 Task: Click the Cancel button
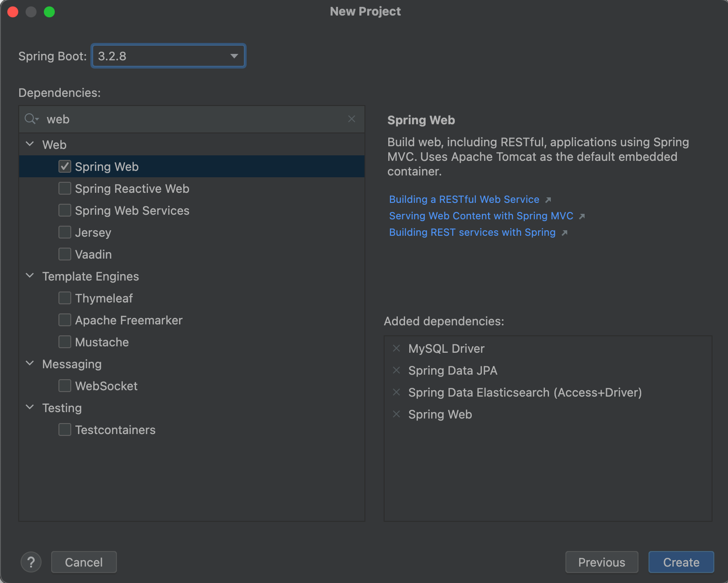(x=84, y=562)
